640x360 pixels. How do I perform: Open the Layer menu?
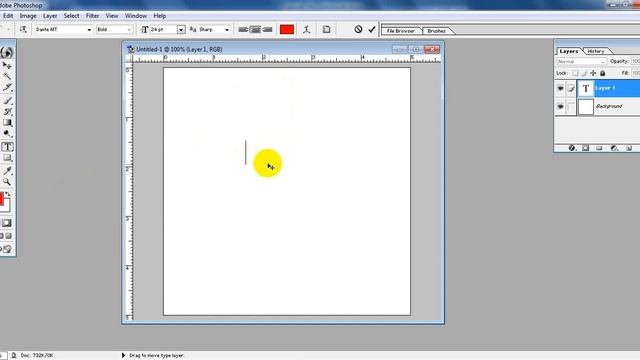[x=50, y=16]
